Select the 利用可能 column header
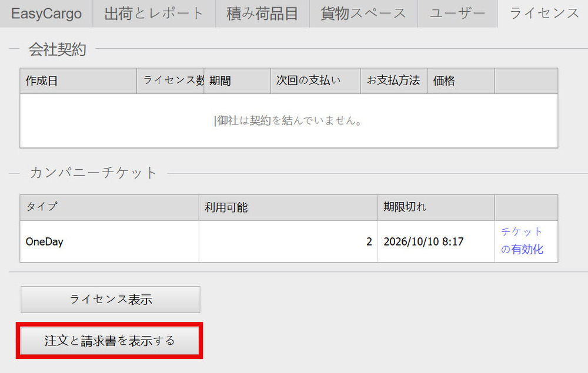 pyautogui.click(x=288, y=207)
